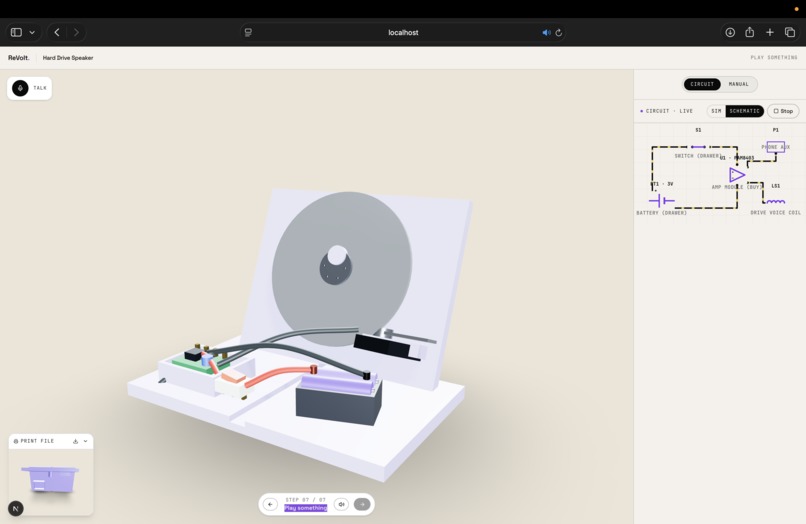Click the ReVolt logo

tap(19, 58)
